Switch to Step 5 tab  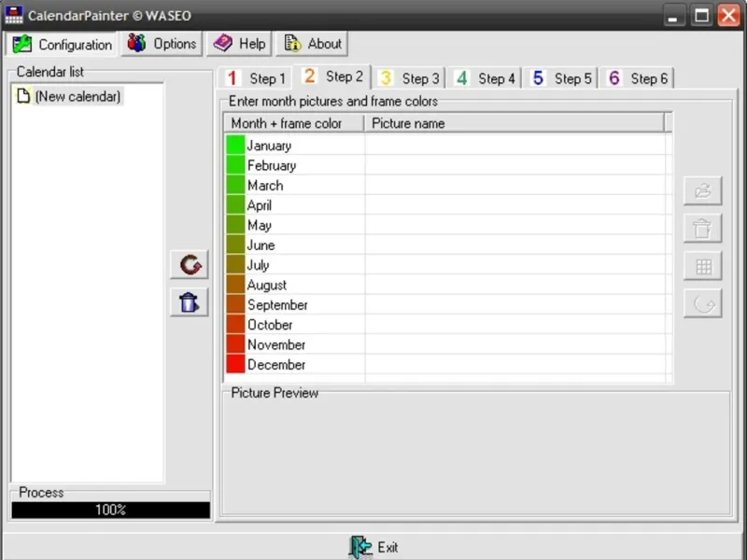(x=561, y=78)
